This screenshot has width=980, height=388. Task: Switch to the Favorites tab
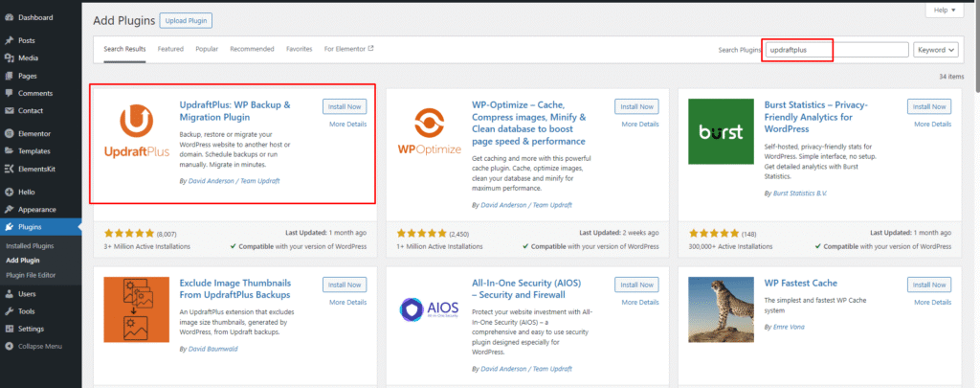300,49
